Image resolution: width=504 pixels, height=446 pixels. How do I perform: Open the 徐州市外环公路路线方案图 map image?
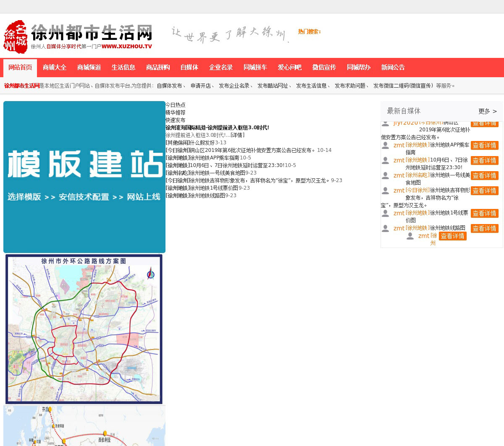(84, 329)
